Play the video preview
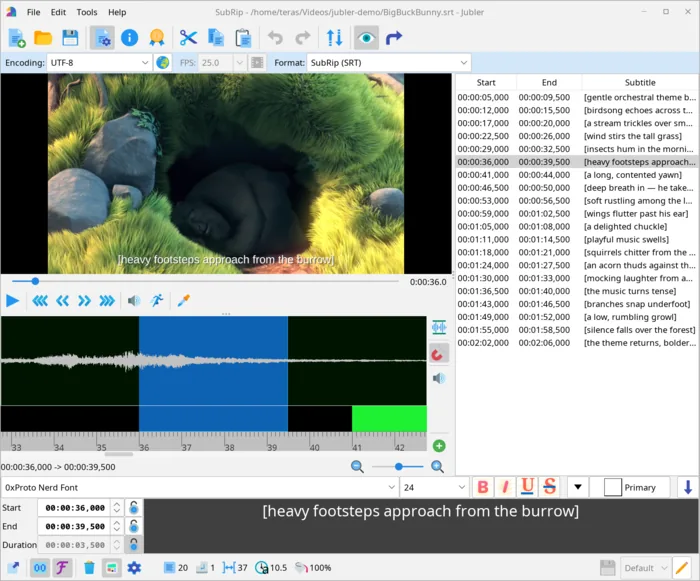 (x=12, y=301)
